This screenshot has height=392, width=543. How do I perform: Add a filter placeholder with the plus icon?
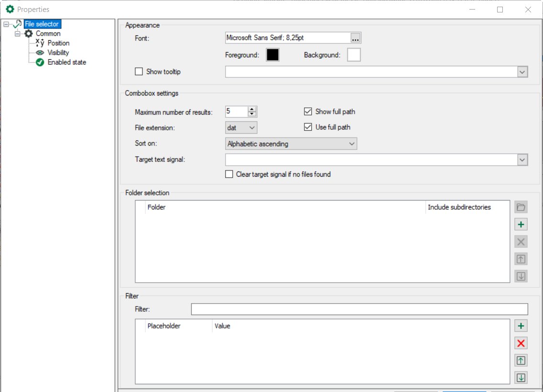[521, 326]
